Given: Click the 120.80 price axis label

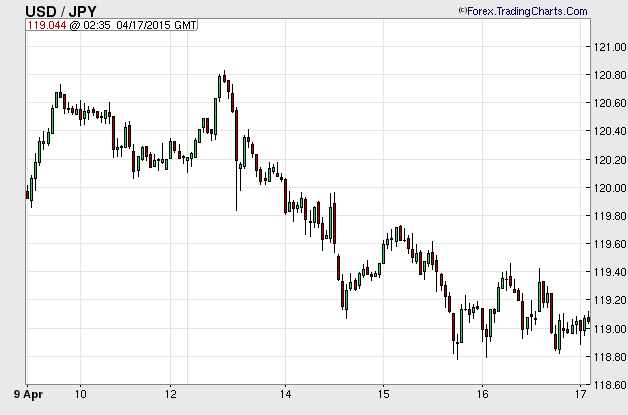Looking at the screenshot, I should tap(610, 75).
